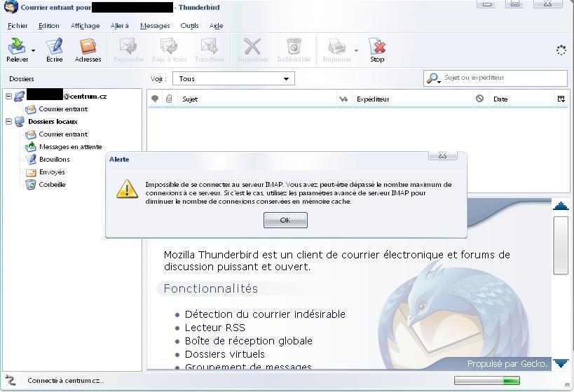Open the Outils menu
Image resolution: width=574 pixels, height=392 pixels.
(x=190, y=26)
